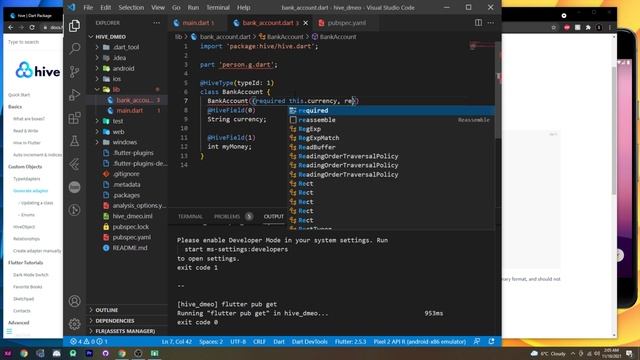640x360 pixels.
Task: Open .gitignore in the Explorer tree
Action: 126,174
